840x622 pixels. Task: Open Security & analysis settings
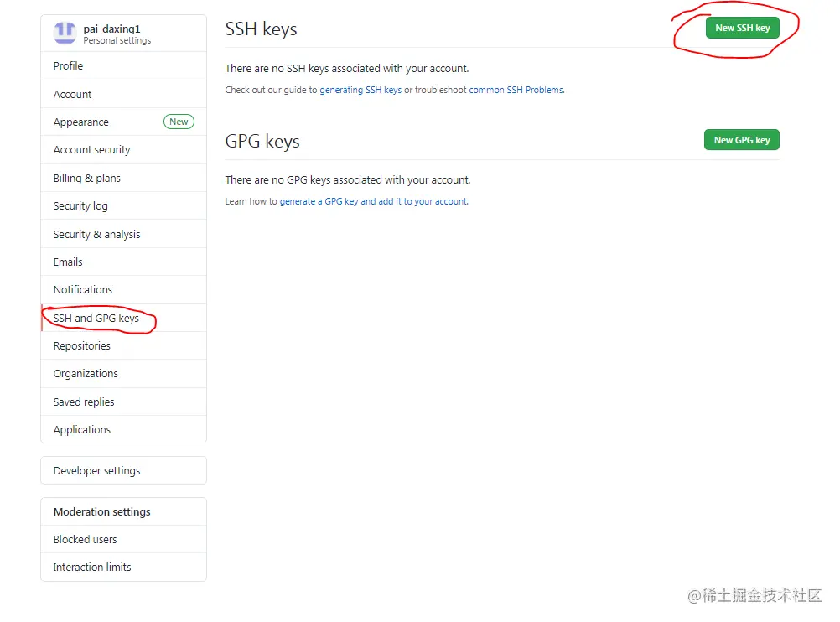[x=124, y=234]
